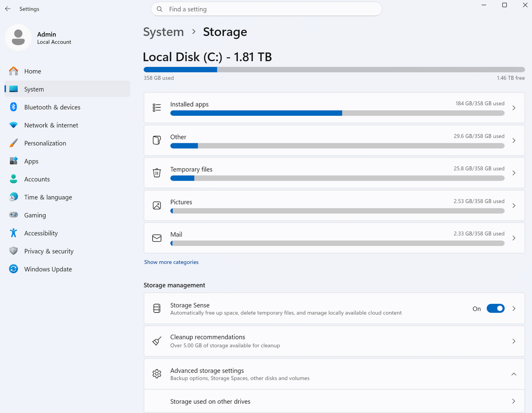The width and height of the screenshot is (532, 413).
Task: Open Personalization settings page
Action: coord(67,143)
